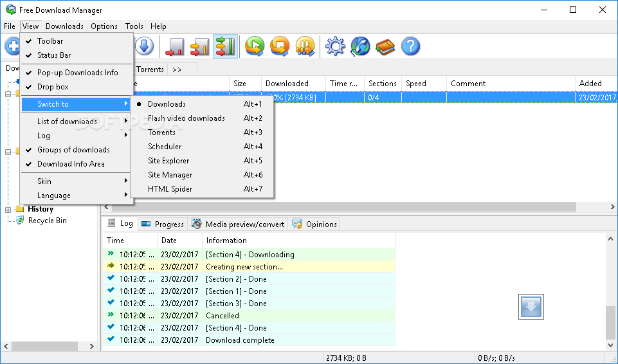Close the open View menu

point(30,26)
